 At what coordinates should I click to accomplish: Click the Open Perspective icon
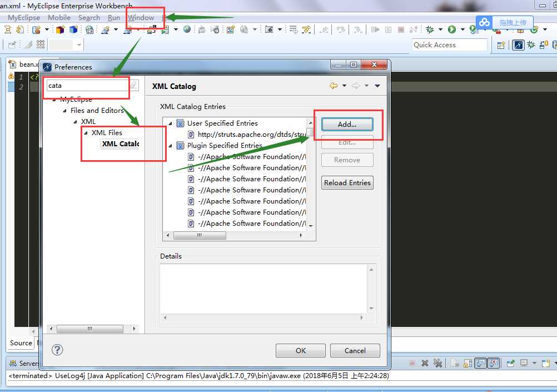point(501,45)
